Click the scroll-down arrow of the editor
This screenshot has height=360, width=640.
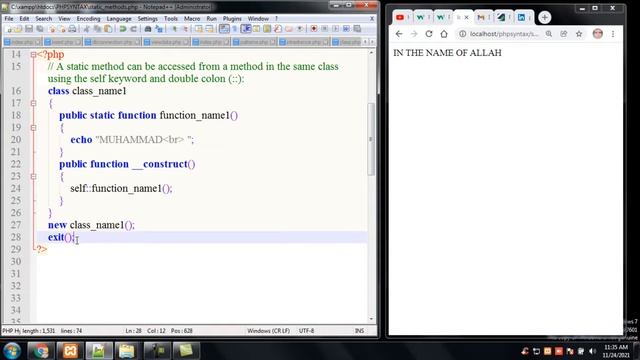[371, 319]
